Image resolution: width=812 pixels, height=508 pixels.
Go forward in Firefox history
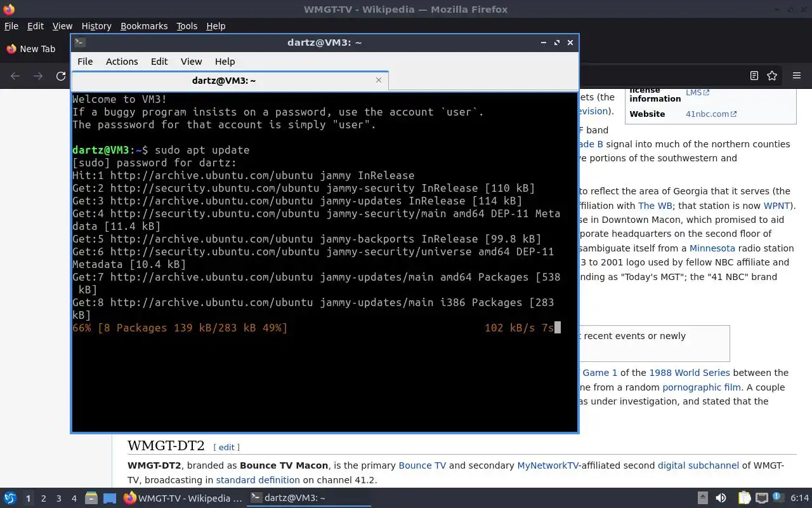coord(38,76)
